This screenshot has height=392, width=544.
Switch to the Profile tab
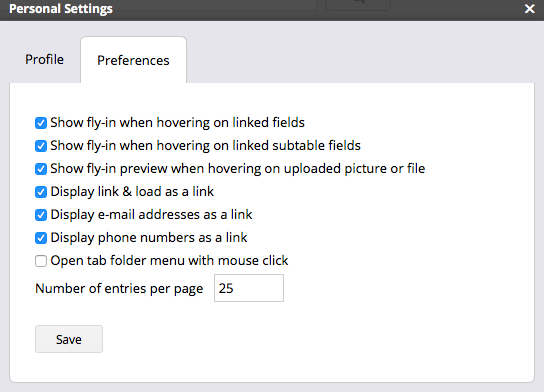tap(44, 60)
